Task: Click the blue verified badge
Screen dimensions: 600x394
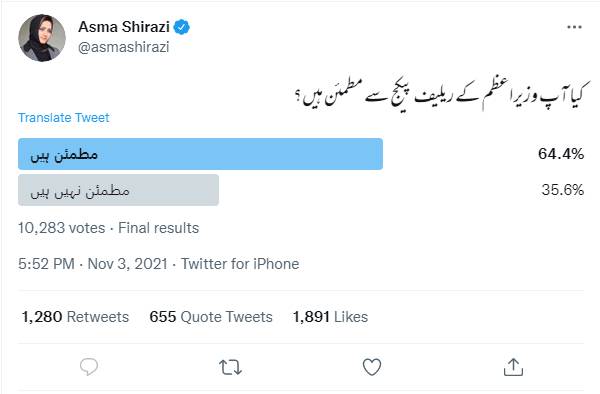Action: point(181,27)
